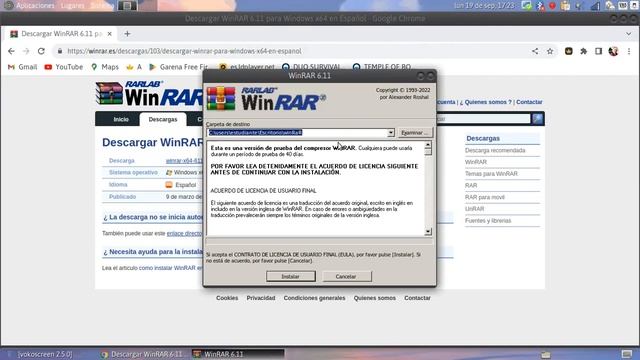Share this page via share icon

535,51
